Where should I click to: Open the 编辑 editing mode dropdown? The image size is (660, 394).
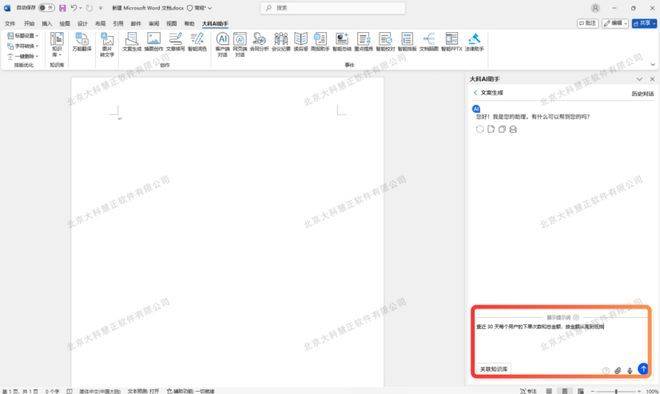point(615,23)
